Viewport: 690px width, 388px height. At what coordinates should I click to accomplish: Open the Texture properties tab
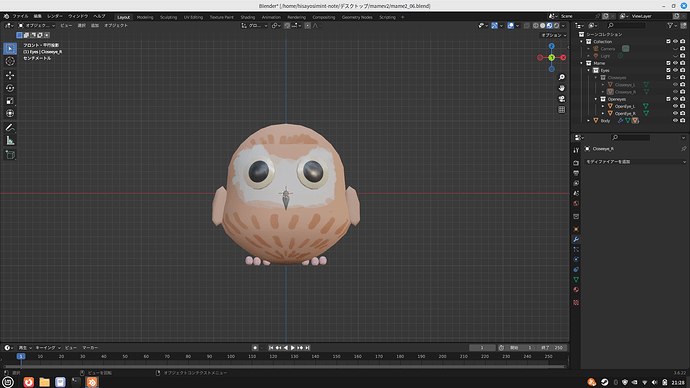coord(576,303)
